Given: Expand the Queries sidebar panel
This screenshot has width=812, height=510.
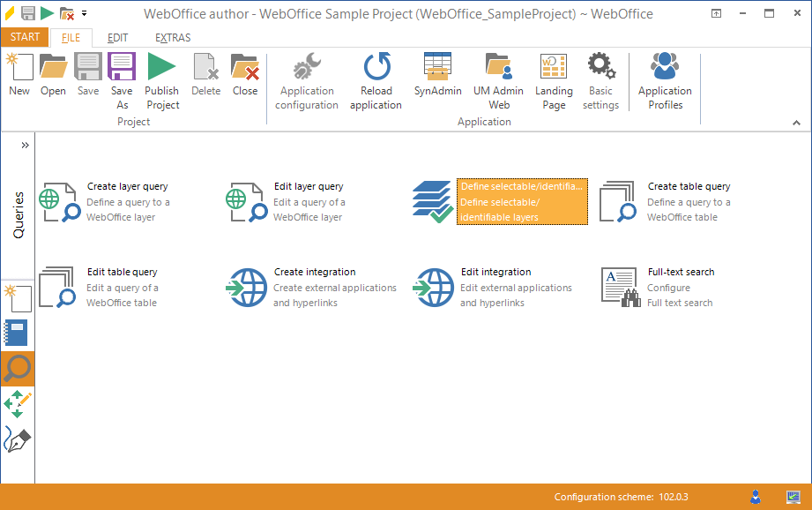Looking at the screenshot, I should (24, 145).
